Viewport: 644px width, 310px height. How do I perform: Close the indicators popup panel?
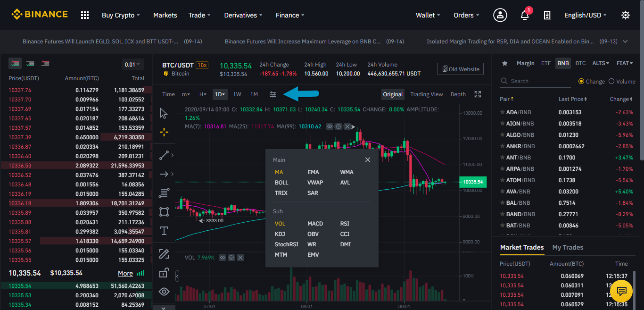pyautogui.click(x=368, y=160)
